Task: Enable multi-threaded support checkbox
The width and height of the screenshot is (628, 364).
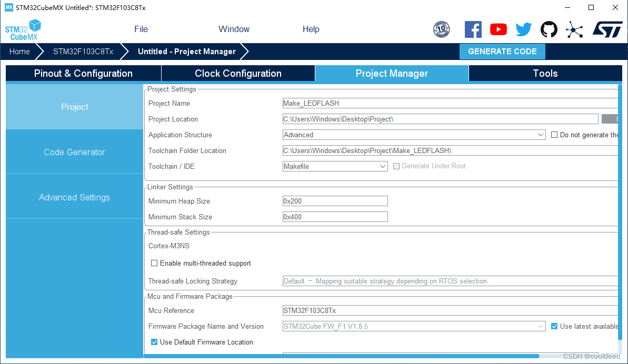Action: (154, 263)
